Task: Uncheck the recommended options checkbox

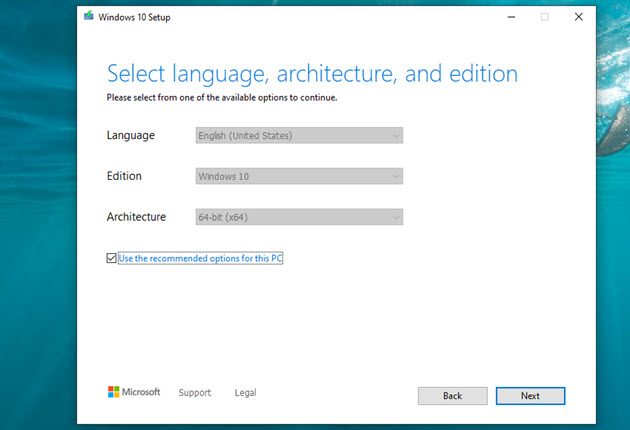Action: point(111,258)
